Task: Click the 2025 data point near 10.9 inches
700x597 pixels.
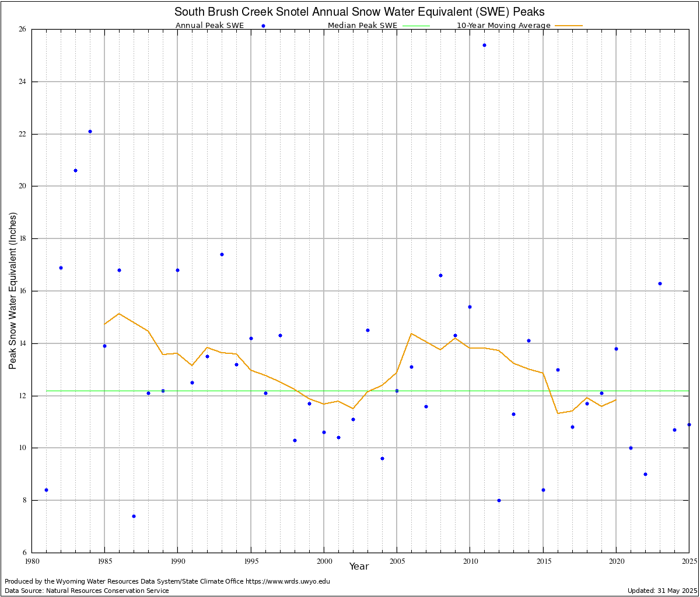Action: (689, 424)
